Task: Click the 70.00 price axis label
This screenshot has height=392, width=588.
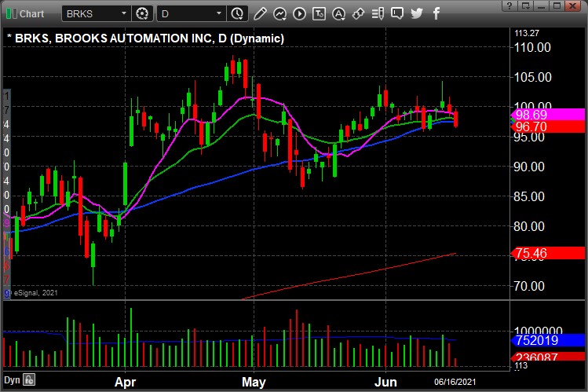Action: click(529, 286)
